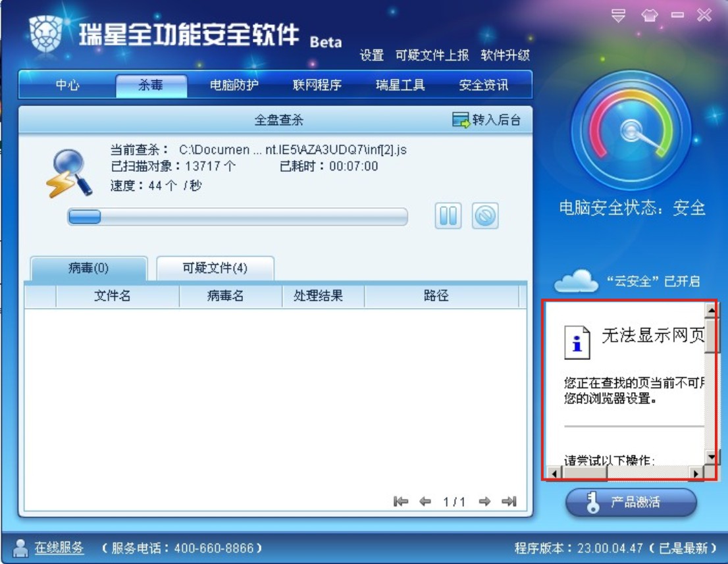
Task: Open the title bar dropdown menu icon
Action: [618, 15]
